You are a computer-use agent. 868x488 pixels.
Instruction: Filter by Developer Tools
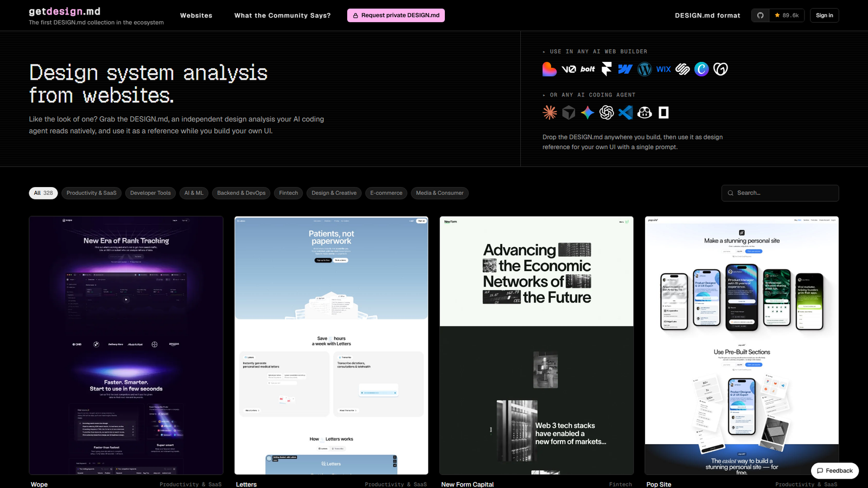(150, 193)
